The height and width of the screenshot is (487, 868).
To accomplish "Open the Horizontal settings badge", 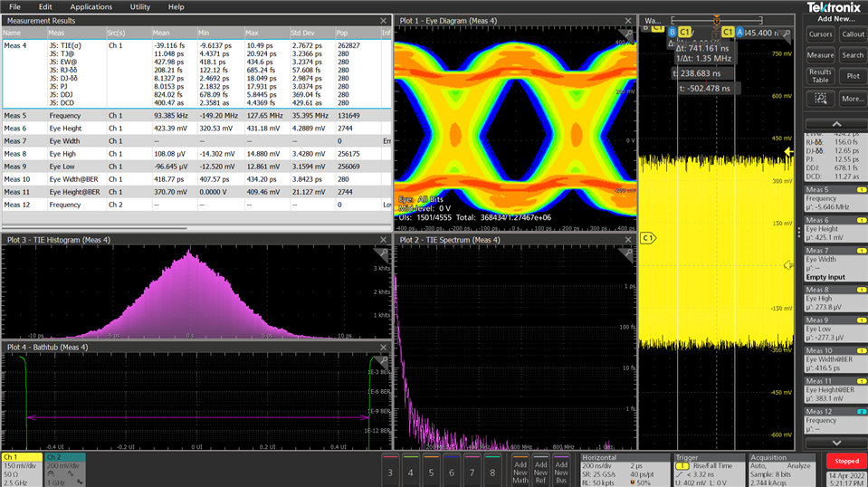I will click(625, 470).
